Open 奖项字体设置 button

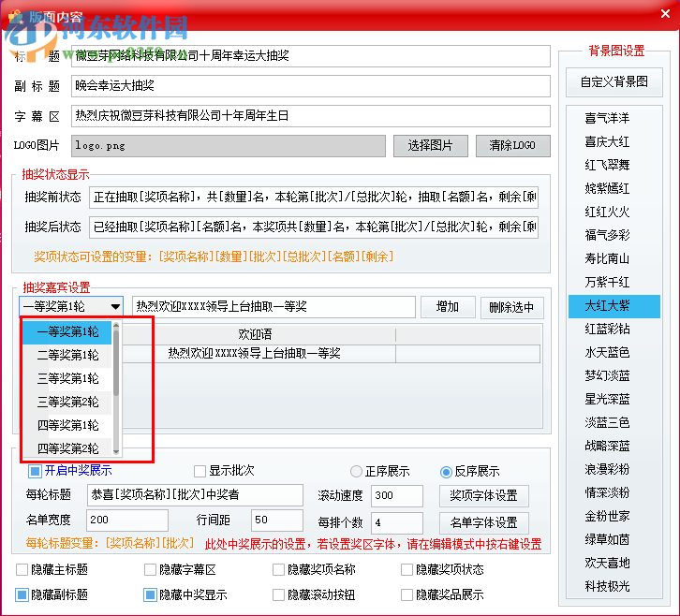[x=484, y=496]
